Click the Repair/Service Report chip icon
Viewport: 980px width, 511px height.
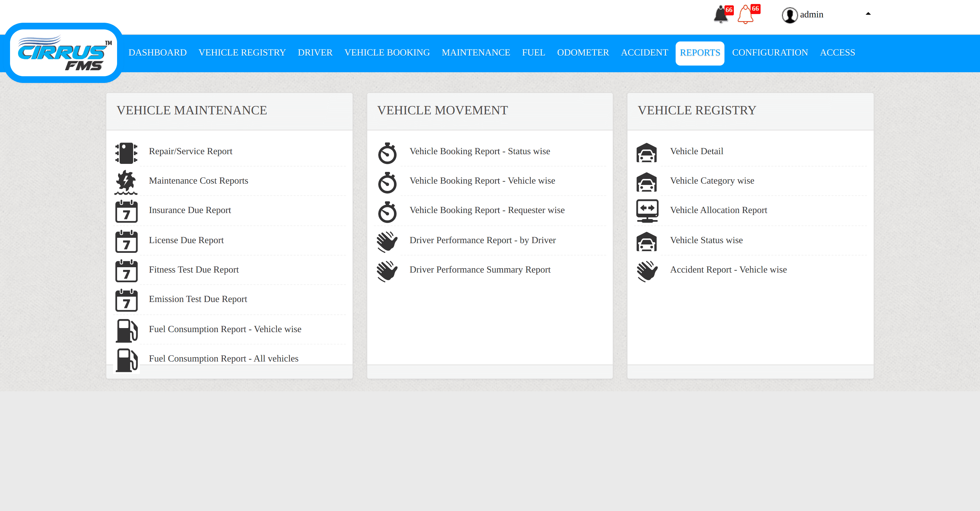pos(126,153)
